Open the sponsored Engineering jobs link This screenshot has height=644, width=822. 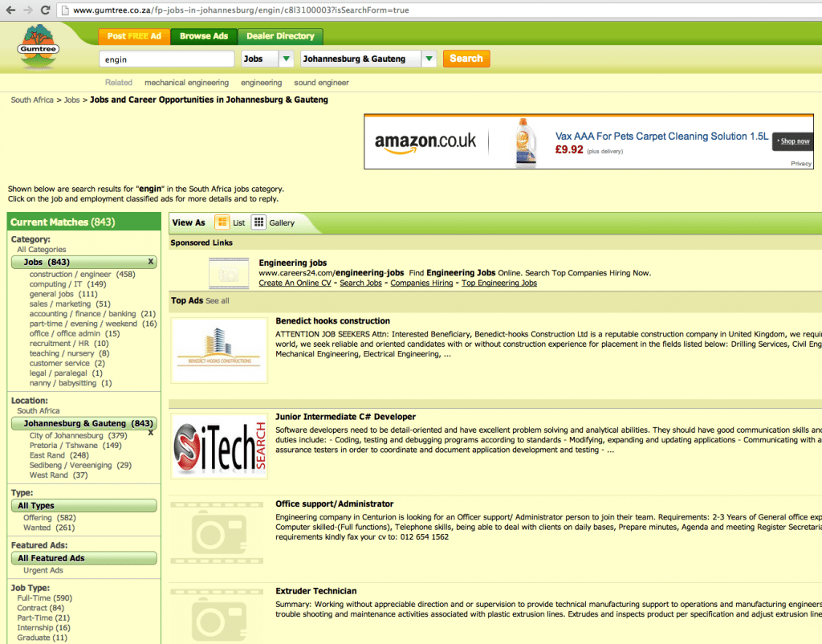tap(292, 263)
